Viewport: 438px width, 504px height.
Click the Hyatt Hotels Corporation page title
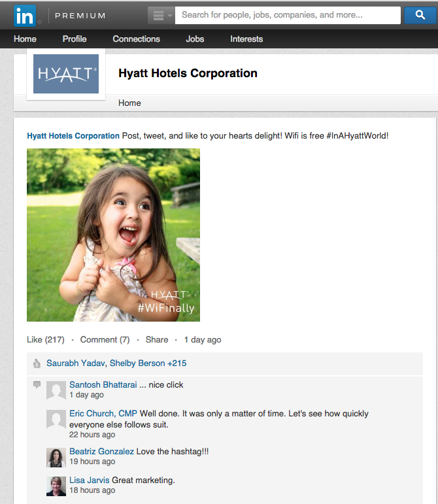188,73
